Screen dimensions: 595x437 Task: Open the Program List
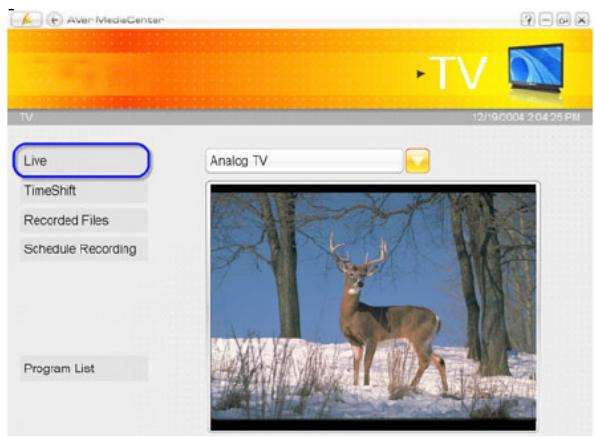[83, 368]
